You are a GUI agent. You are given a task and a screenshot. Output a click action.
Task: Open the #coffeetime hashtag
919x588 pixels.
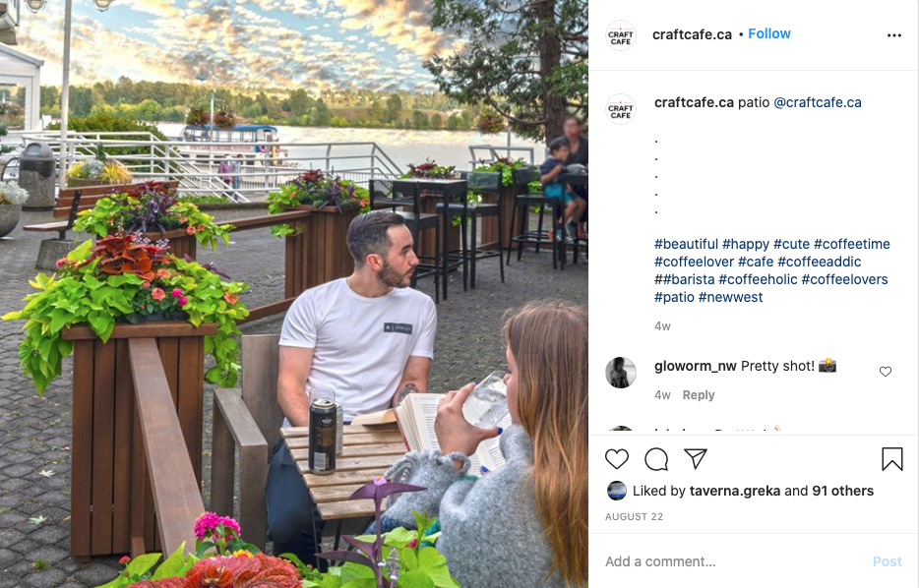click(x=851, y=244)
